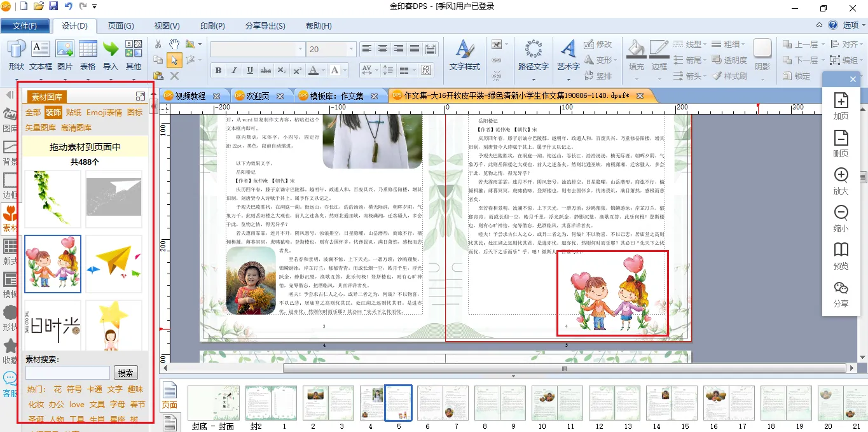Click the 文字样式 text style icon
Screen dimensions: 868x432
464,55
